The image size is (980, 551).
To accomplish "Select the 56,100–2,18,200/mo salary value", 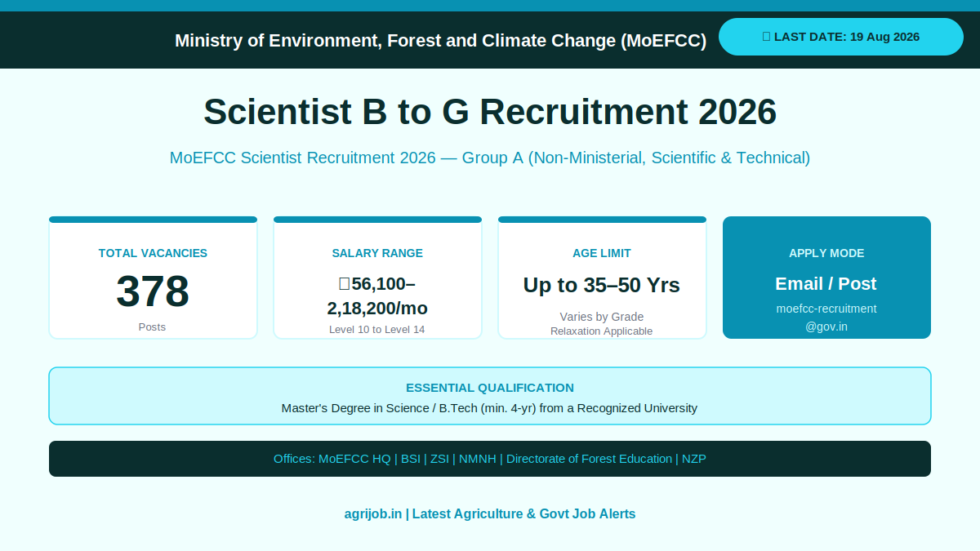I will (377, 295).
